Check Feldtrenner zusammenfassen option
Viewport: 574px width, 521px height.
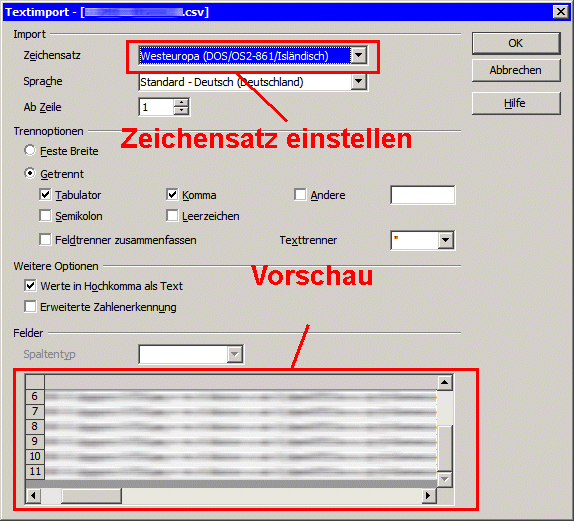pos(45,239)
